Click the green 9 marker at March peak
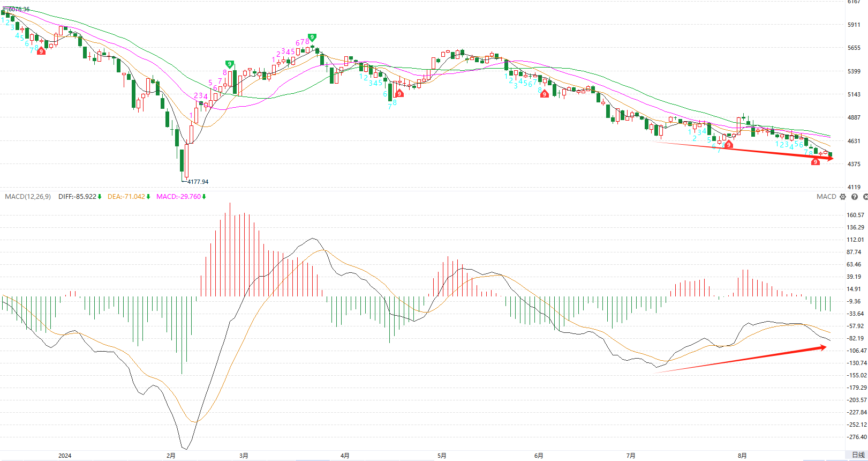 click(312, 38)
